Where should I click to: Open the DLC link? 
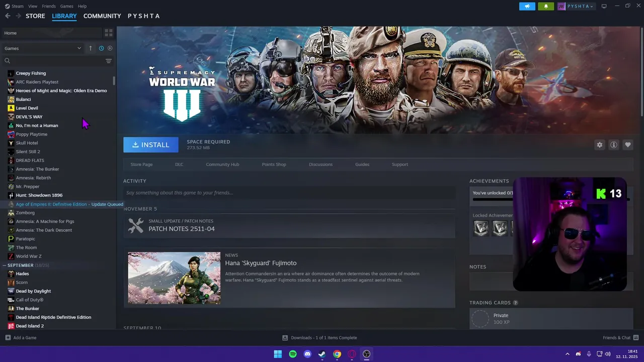179,164
